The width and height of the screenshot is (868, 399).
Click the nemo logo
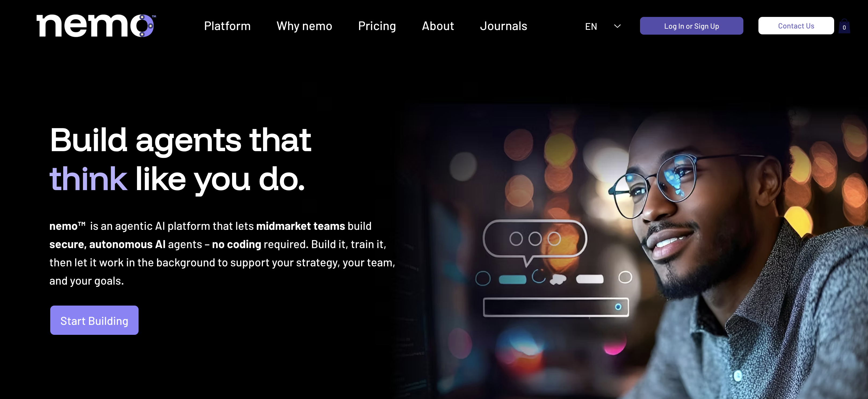click(x=96, y=26)
